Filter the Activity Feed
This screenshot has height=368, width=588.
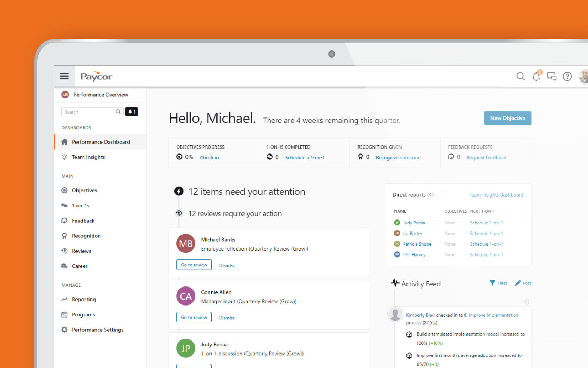coord(498,283)
